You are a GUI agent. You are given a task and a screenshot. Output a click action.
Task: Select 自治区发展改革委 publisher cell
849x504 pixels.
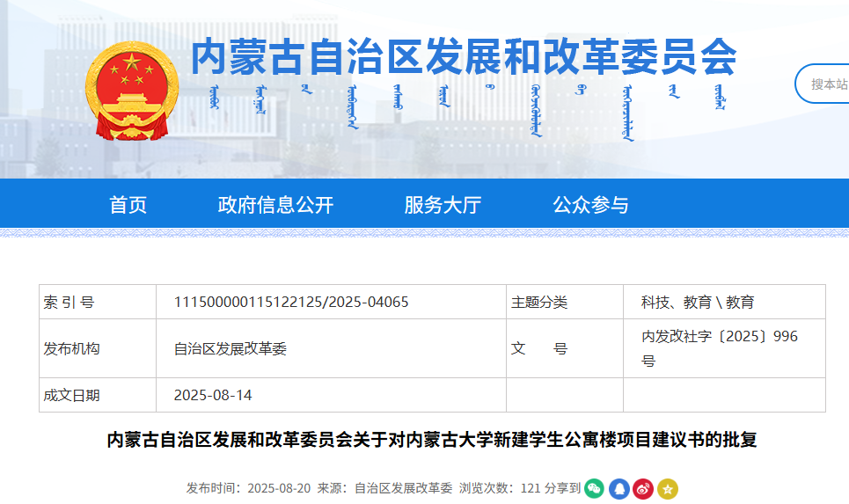tap(231, 348)
